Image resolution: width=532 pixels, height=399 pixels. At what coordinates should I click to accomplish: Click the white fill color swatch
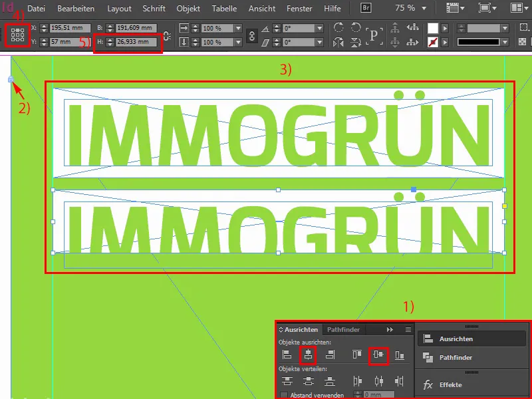click(433, 28)
